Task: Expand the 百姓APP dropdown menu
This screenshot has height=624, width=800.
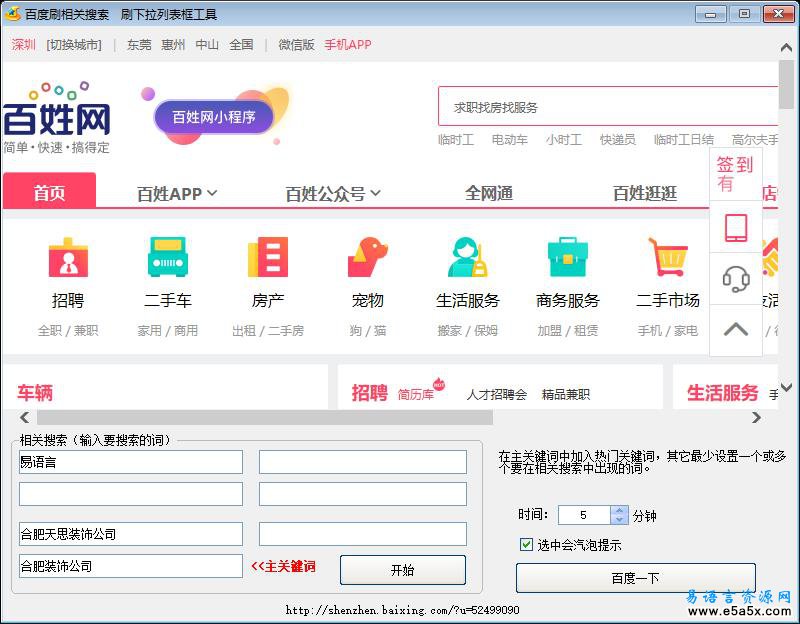Action: point(177,194)
